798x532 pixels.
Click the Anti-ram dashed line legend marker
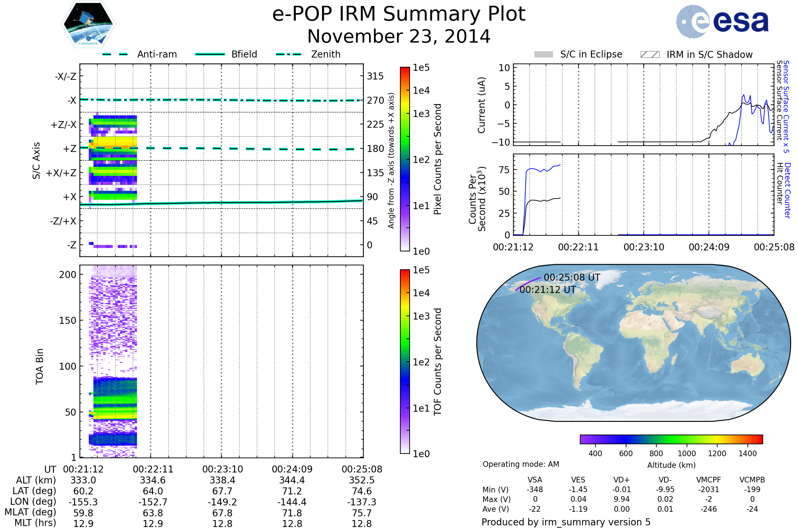(115, 54)
